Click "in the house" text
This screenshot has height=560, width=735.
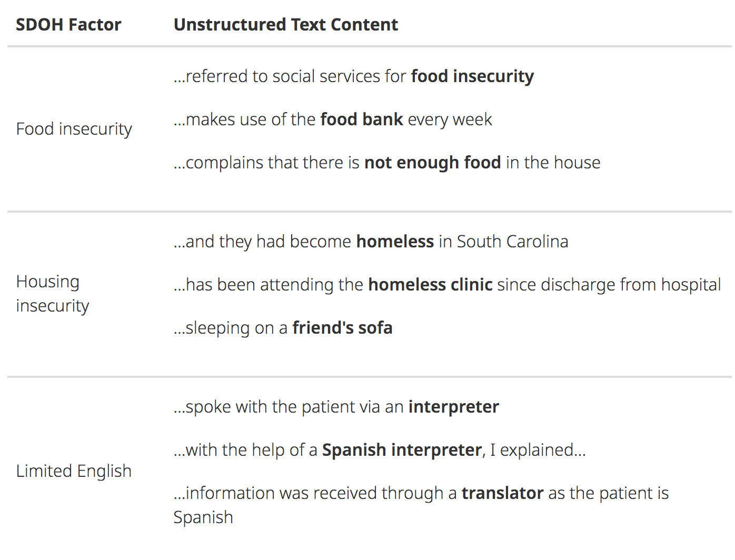[x=553, y=163]
